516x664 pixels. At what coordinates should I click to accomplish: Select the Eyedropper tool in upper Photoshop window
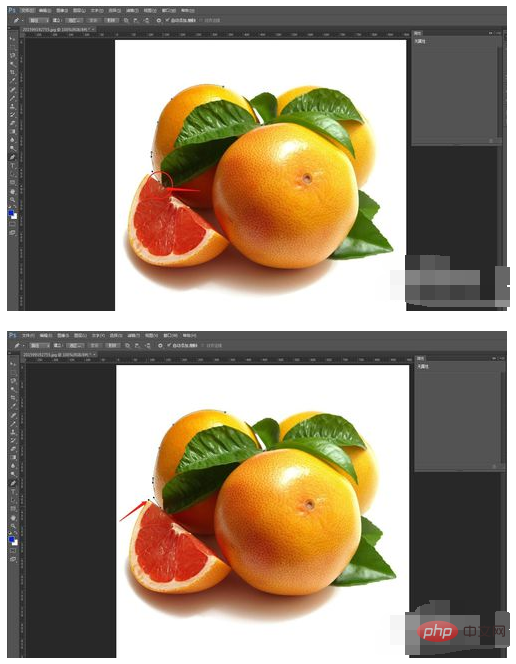pyautogui.click(x=12, y=80)
